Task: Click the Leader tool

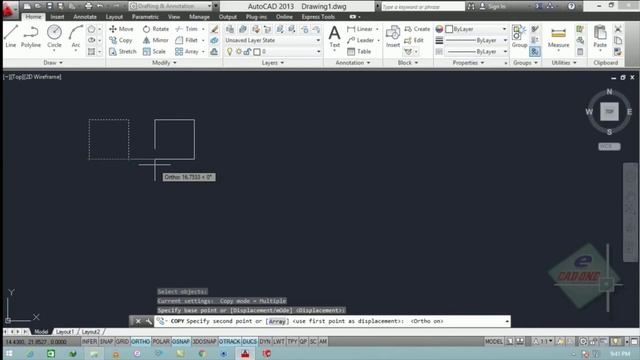Action: [x=360, y=40]
